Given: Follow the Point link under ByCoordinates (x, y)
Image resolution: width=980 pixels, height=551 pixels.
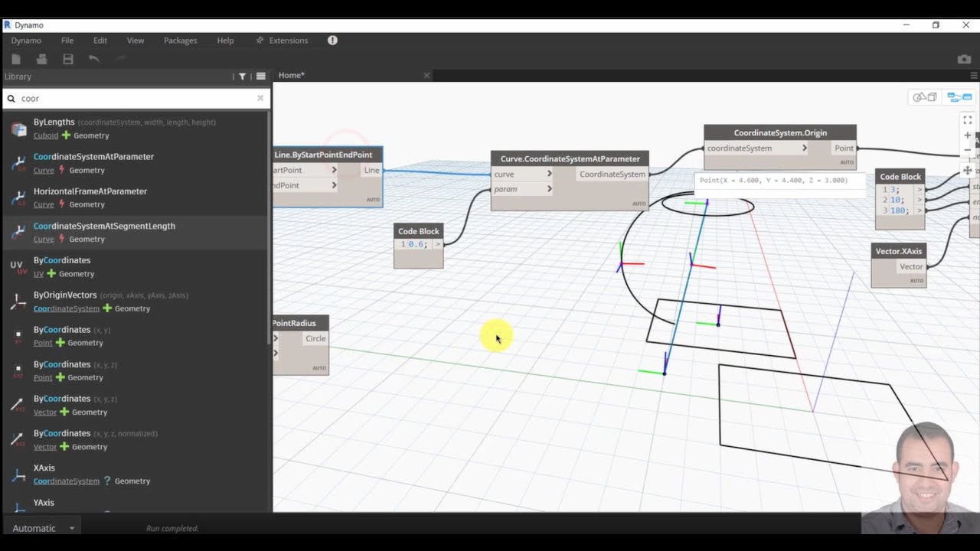Looking at the screenshot, I should point(43,343).
